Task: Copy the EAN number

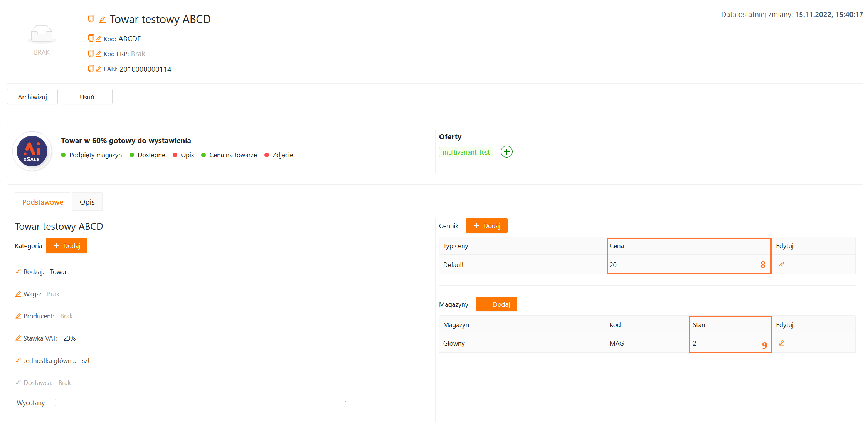Action: (91, 69)
